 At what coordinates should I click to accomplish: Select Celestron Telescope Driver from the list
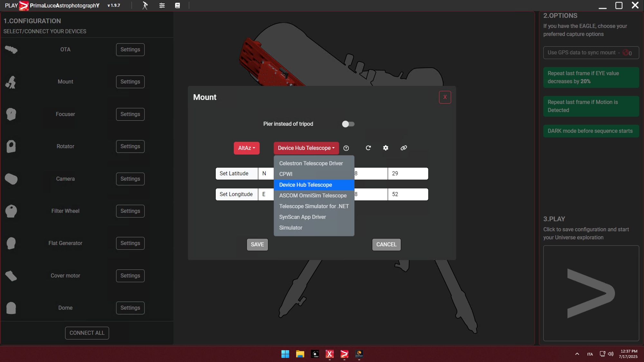(314, 163)
